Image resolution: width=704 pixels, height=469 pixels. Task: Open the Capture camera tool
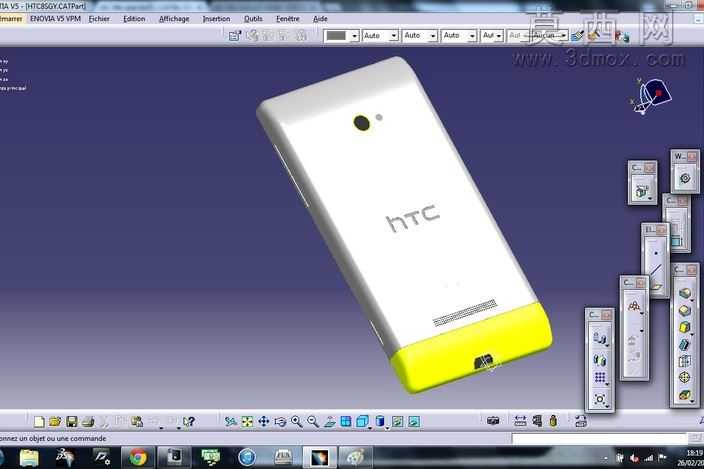tap(493, 421)
